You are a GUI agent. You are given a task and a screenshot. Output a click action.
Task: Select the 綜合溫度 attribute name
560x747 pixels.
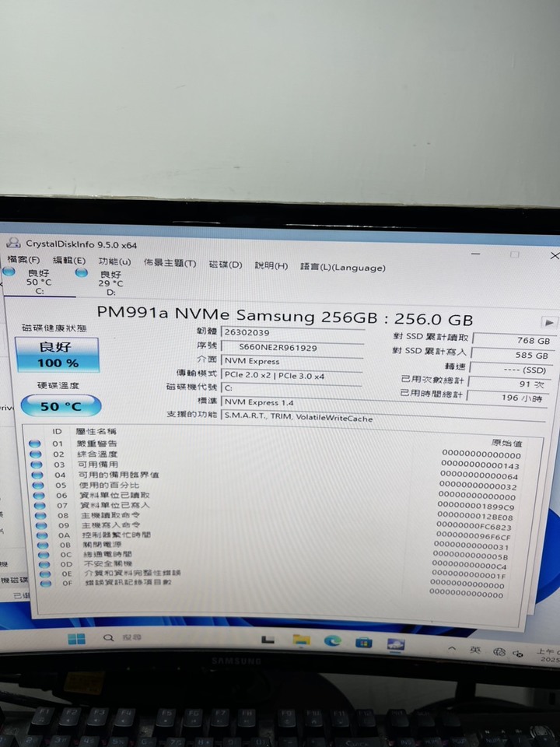[97, 454]
